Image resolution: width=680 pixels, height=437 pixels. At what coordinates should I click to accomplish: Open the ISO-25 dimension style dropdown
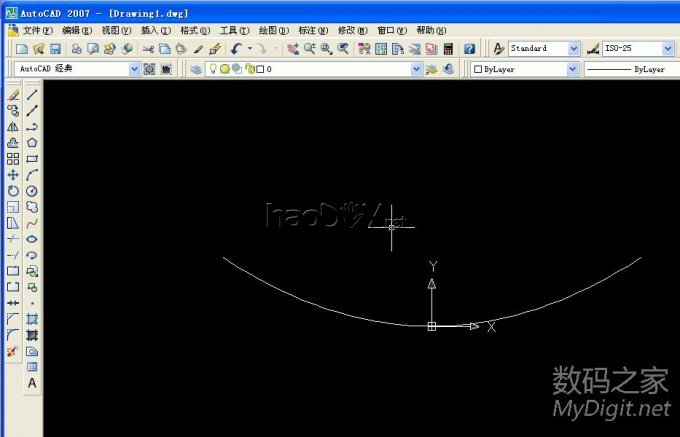667,48
